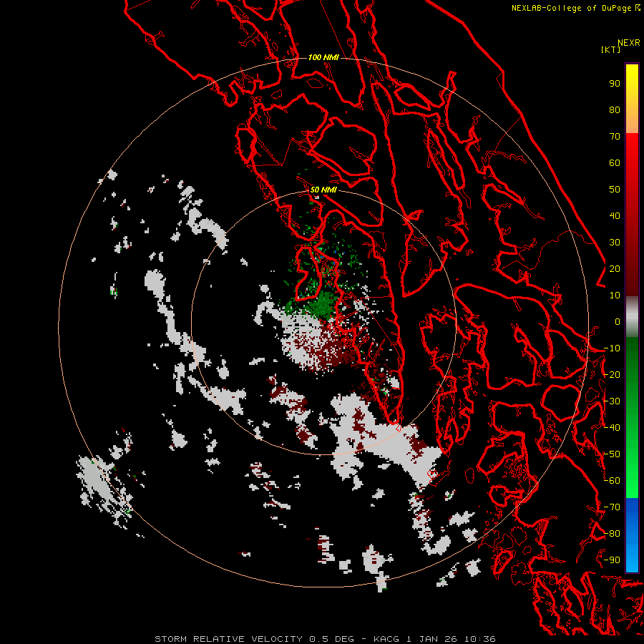Click the 60 knot scale label
644x644 pixels.
(x=615, y=162)
